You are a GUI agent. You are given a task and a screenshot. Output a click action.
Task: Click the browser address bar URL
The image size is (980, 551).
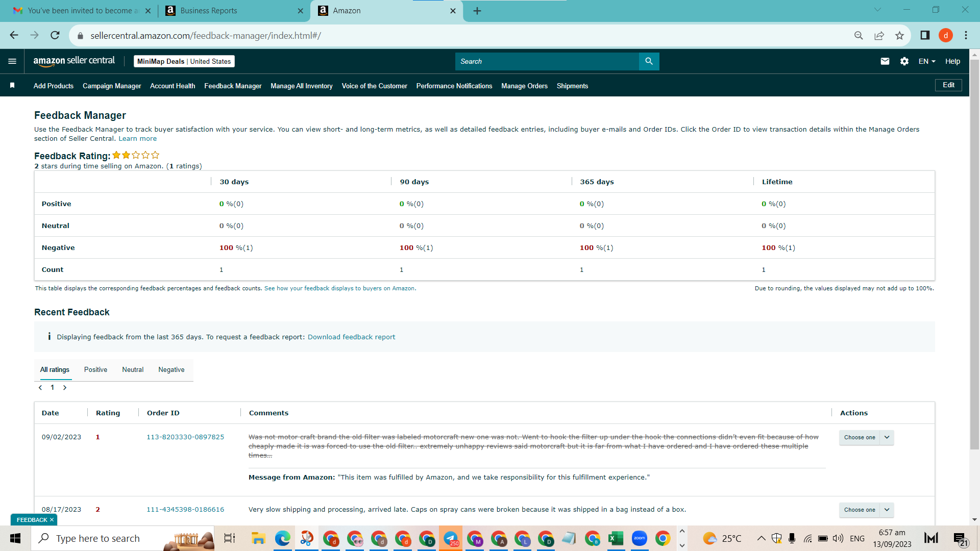[x=206, y=36]
